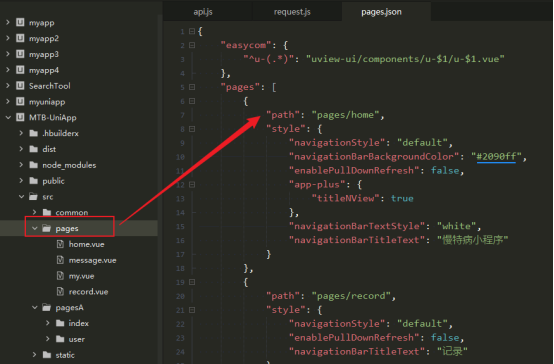This screenshot has width=554, height=364.
Task: Click the user folder icon
Action: pos(60,339)
